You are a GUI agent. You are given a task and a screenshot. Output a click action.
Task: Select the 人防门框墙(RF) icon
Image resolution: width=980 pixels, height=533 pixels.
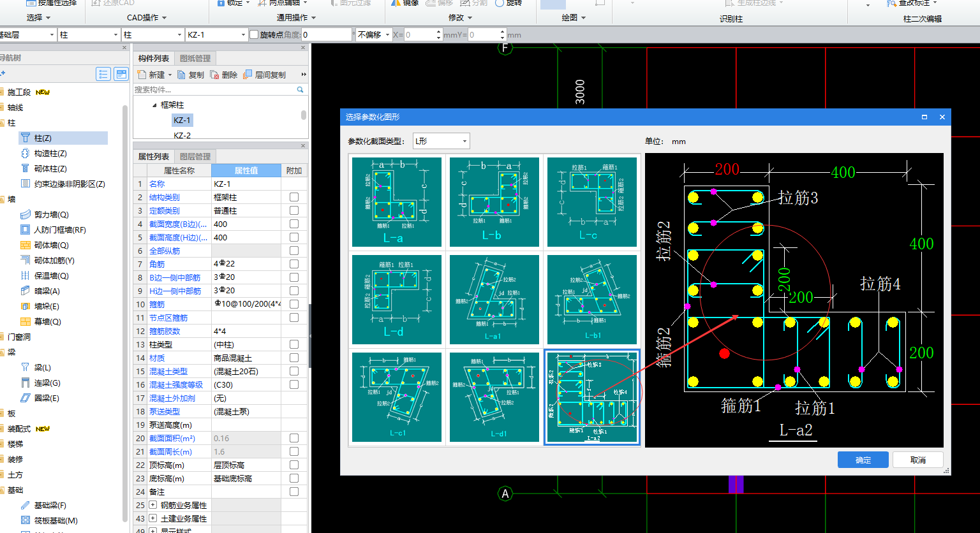pyautogui.click(x=26, y=230)
